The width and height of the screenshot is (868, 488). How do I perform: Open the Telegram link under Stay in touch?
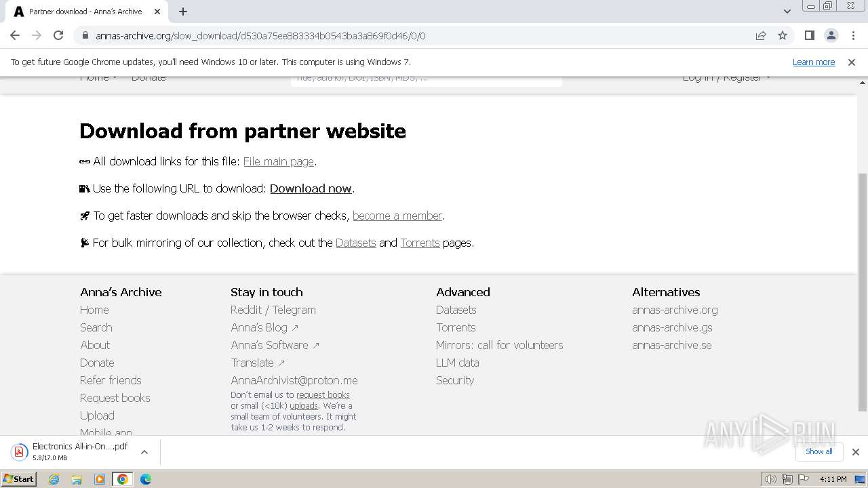pyautogui.click(x=294, y=310)
